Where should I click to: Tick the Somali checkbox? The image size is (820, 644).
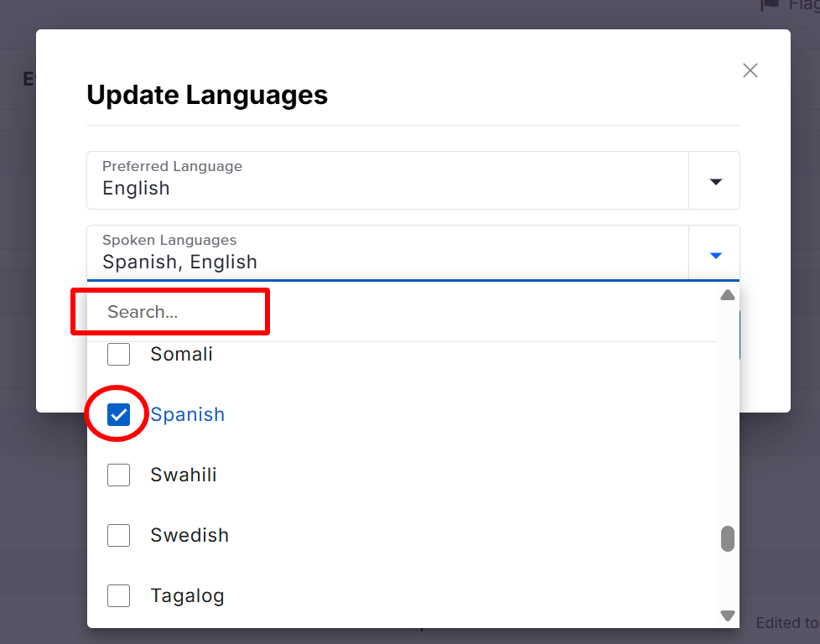pyautogui.click(x=119, y=355)
